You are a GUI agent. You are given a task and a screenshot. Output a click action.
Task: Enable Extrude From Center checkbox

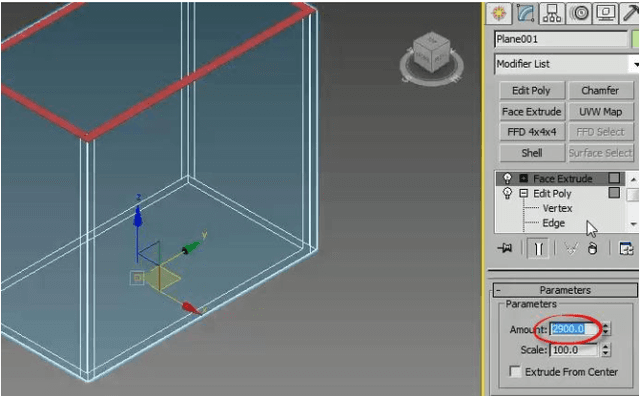point(515,372)
